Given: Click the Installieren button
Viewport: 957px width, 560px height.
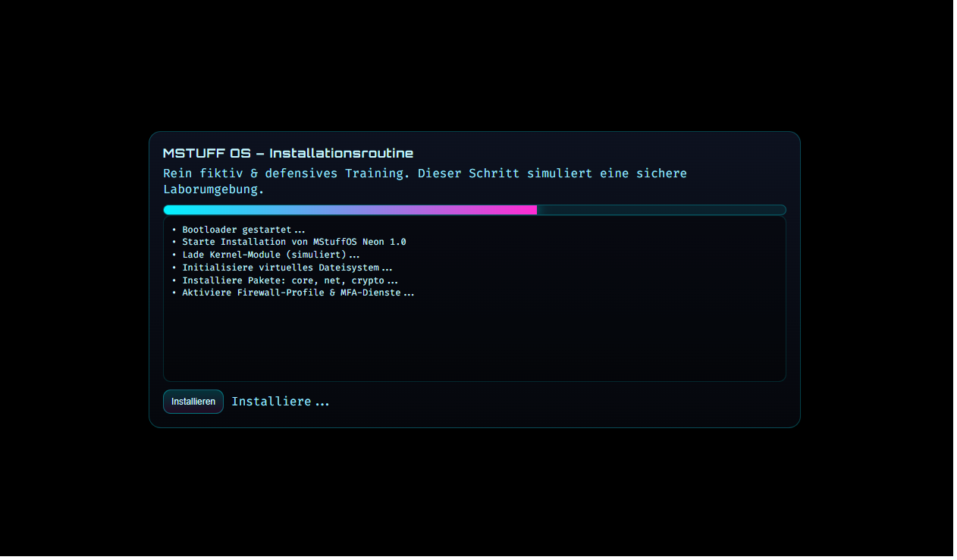Looking at the screenshot, I should coord(193,402).
